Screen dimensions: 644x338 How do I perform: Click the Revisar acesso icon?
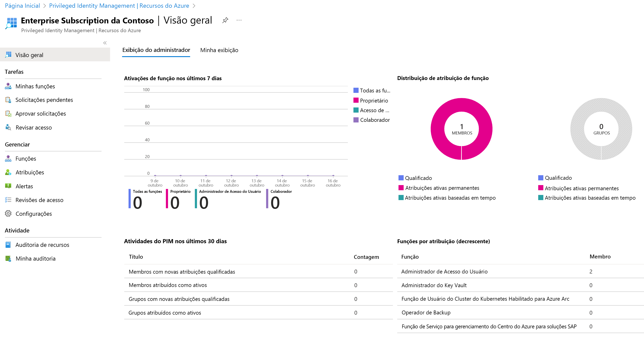tap(8, 127)
